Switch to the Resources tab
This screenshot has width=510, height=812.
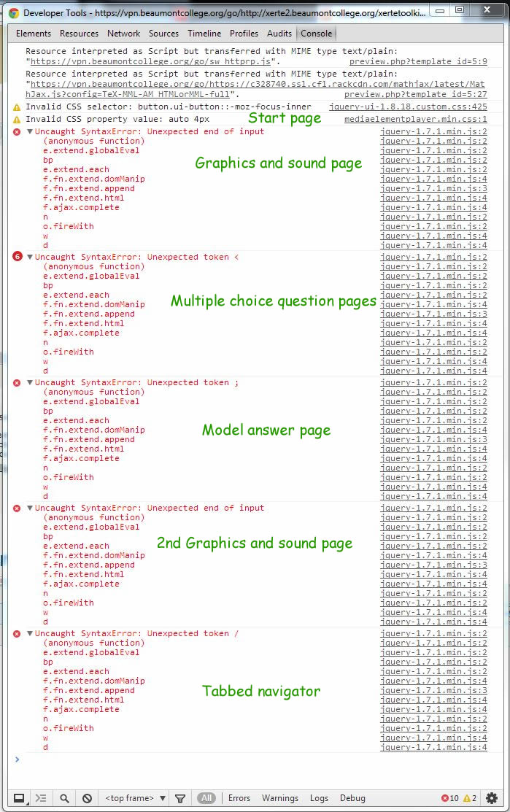pos(80,33)
